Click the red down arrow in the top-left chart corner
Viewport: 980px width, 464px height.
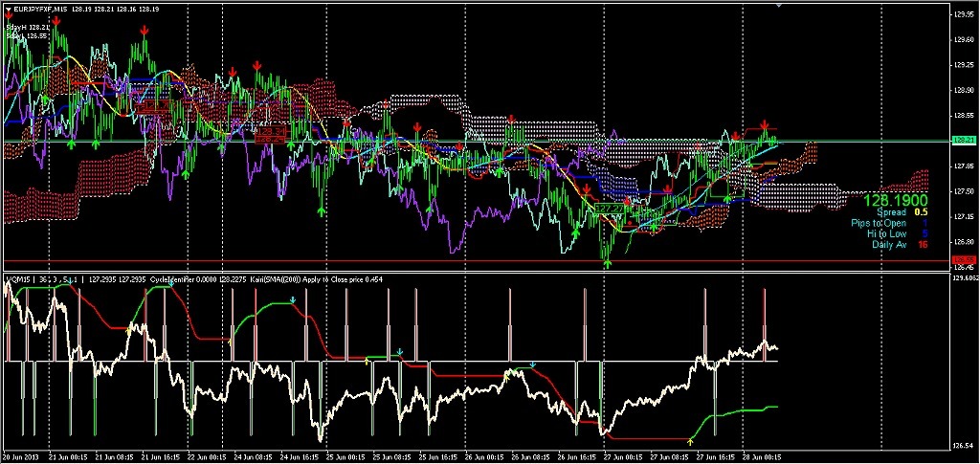(9, 14)
